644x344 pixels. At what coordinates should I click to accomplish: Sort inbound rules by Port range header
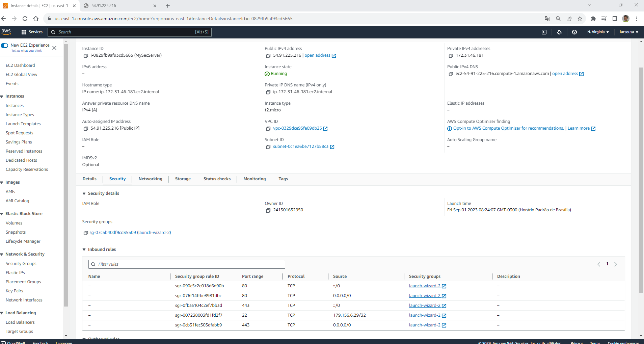point(253,276)
